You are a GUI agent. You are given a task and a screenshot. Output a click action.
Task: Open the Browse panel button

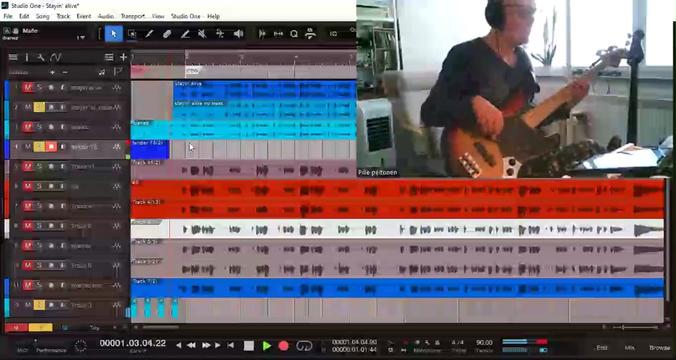point(660,347)
